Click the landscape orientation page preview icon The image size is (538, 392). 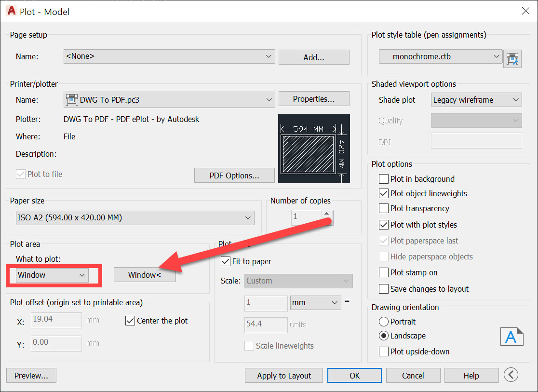(x=511, y=337)
